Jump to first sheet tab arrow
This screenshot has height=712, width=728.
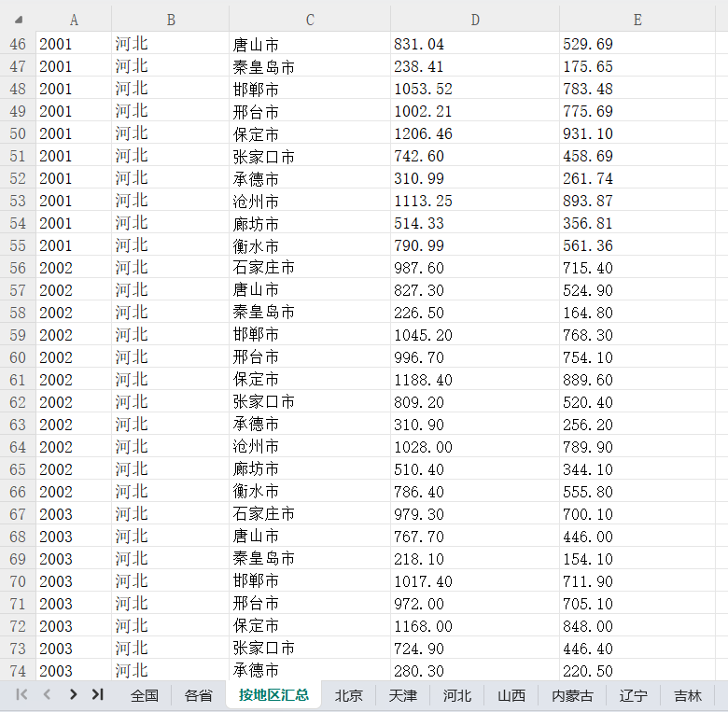coord(21,694)
